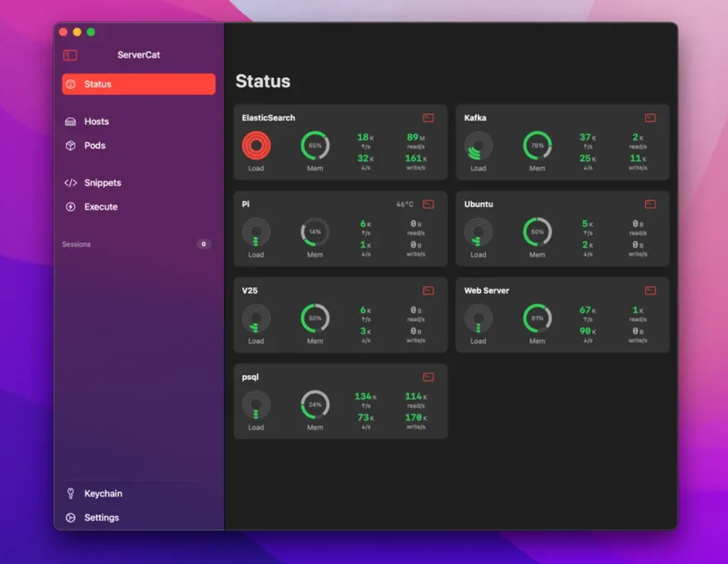This screenshot has height=564, width=728.
Task: Select Status in the sidebar
Action: pyautogui.click(x=139, y=84)
